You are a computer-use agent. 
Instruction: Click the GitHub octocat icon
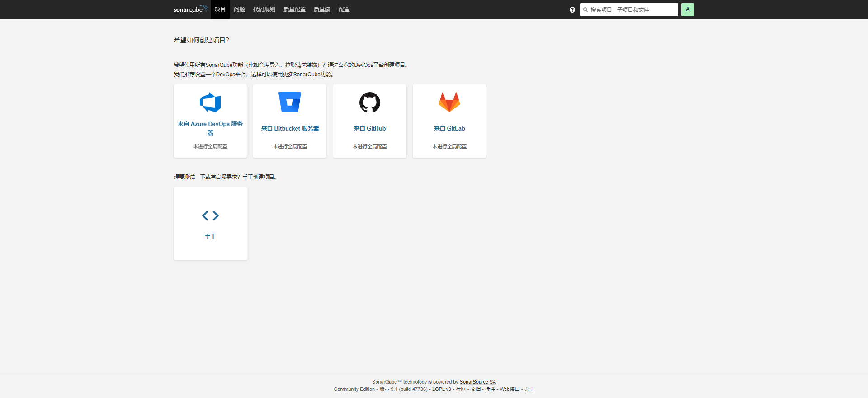click(x=370, y=103)
